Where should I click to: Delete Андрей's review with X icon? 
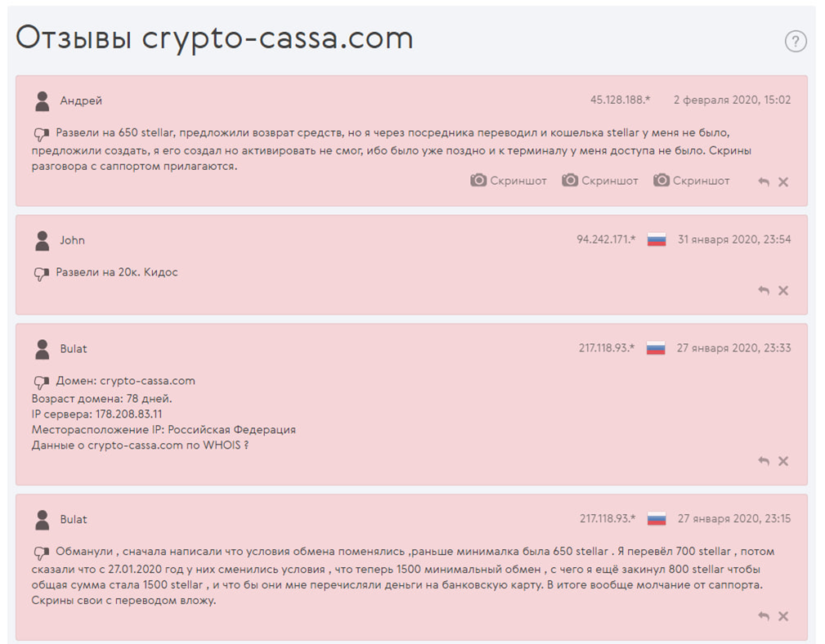pyautogui.click(x=783, y=182)
